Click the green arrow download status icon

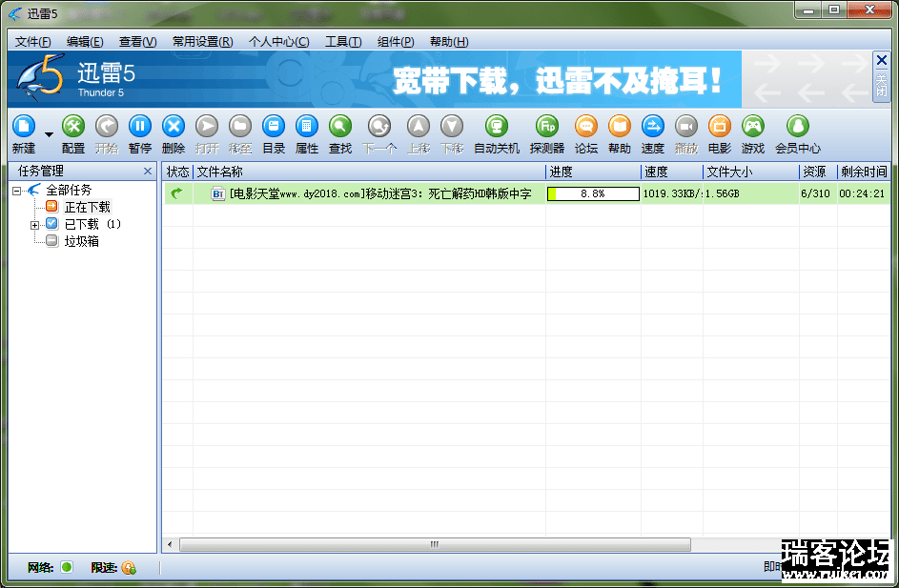point(177,193)
